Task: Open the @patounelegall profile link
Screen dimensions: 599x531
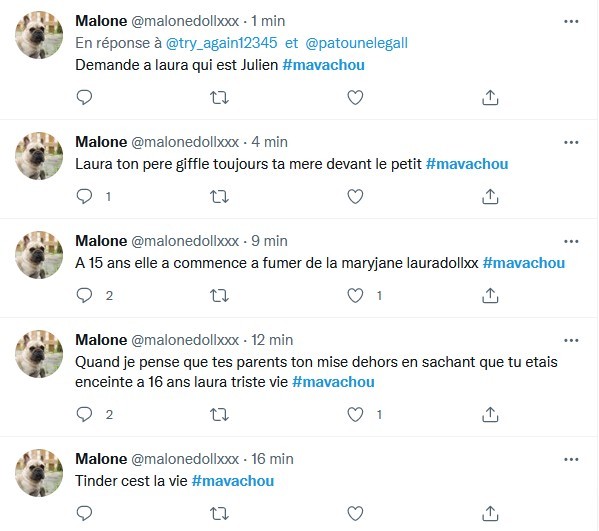Action: 357,43
